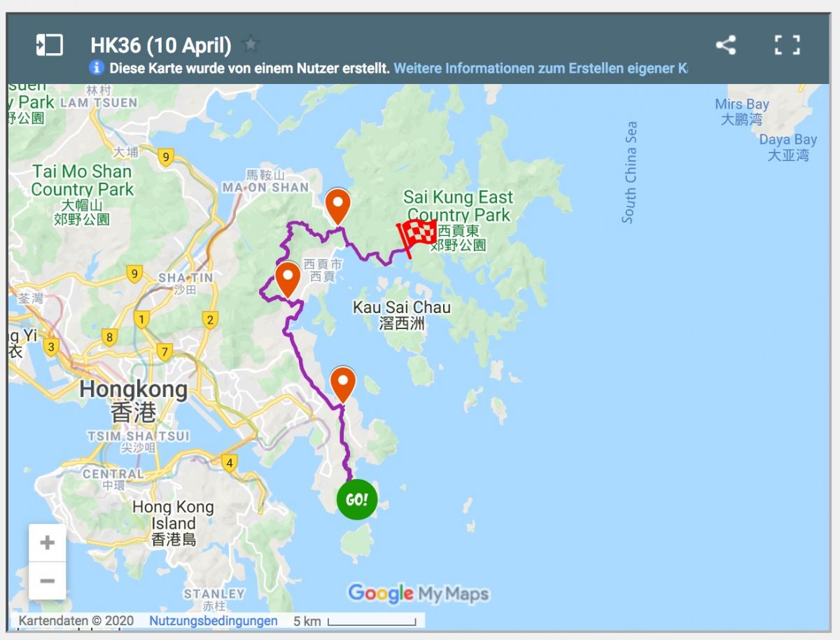This screenshot has width=840, height=640.
Task: Select the southernmost orange waypoint pin
Action: coord(342,385)
